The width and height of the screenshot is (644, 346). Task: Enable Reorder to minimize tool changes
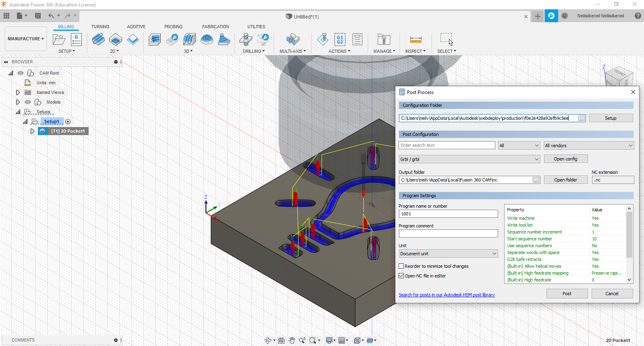pos(401,266)
